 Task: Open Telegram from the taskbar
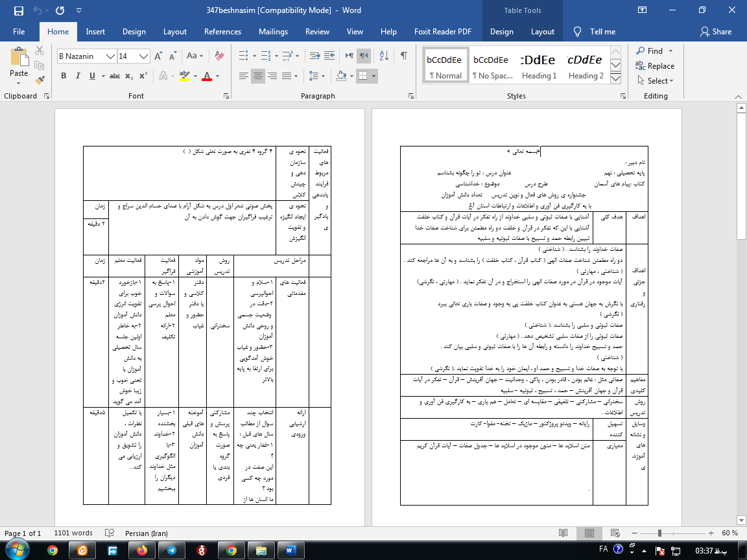(x=171, y=550)
